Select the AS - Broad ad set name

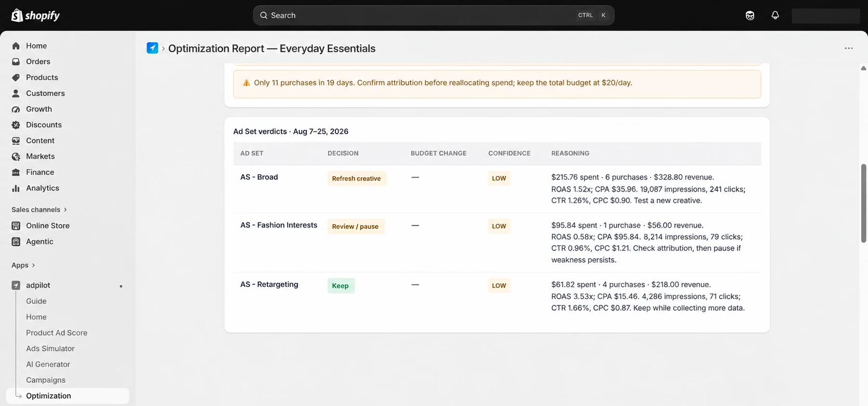[259, 177]
